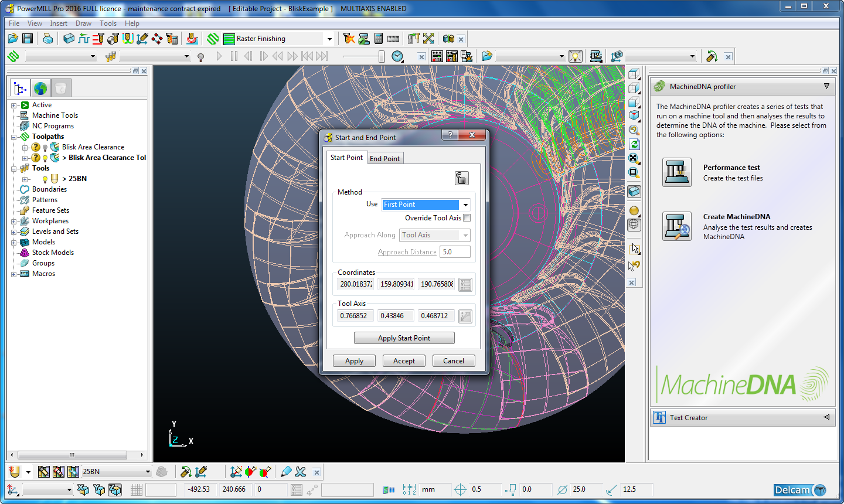
Task: Click the arrow selection cursor icon
Action: (x=634, y=248)
